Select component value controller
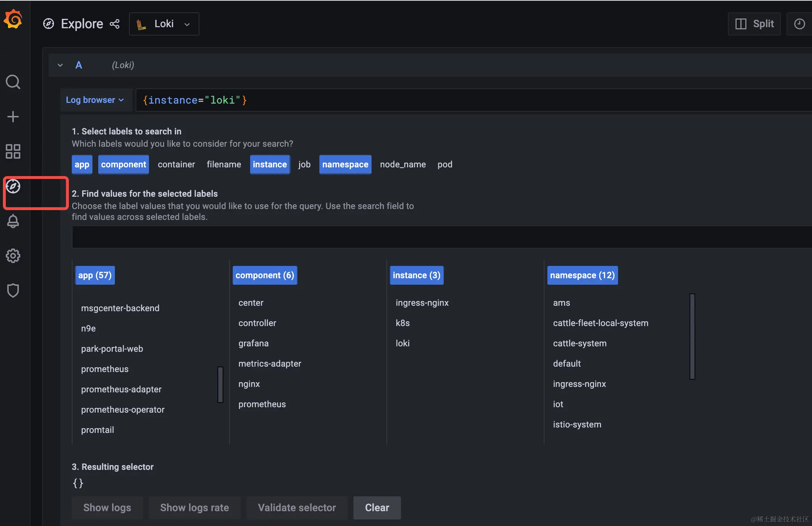812x526 pixels. (x=257, y=323)
